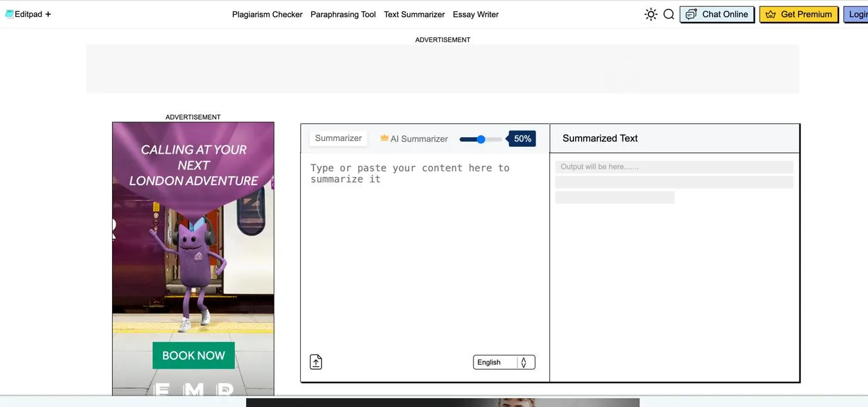Open the English language dropdown

(x=504, y=362)
